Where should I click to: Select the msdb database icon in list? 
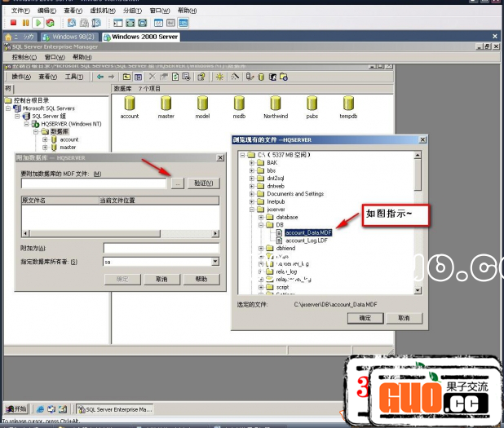click(239, 104)
